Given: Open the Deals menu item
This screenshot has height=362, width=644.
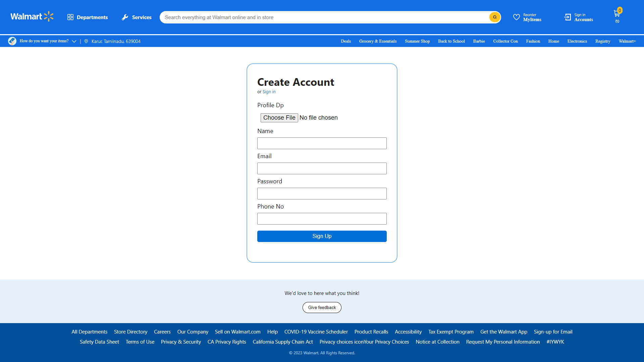Looking at the screenshot, I should pyautogui.click(x=345, y=41).
